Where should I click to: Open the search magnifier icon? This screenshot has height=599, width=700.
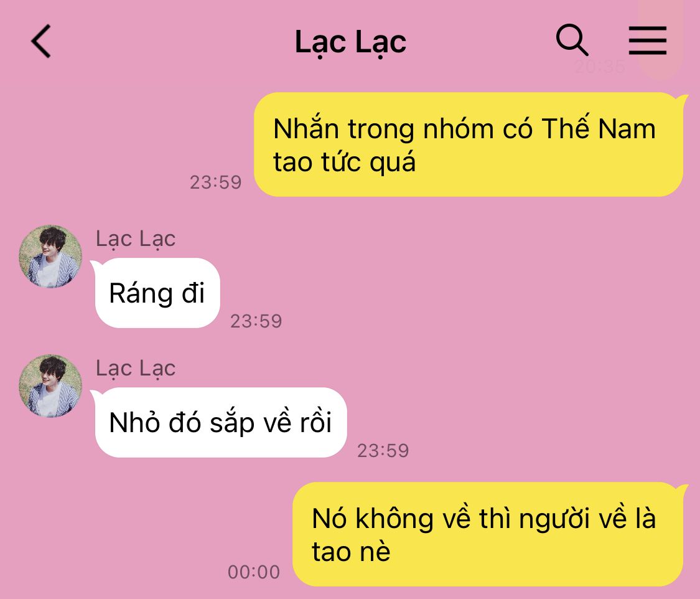pos(572,40)
